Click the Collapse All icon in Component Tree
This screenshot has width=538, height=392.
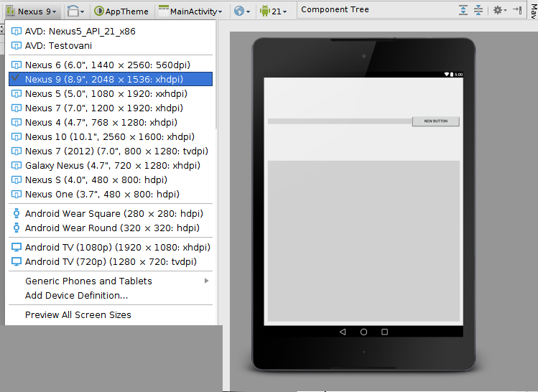click(478, 10)
